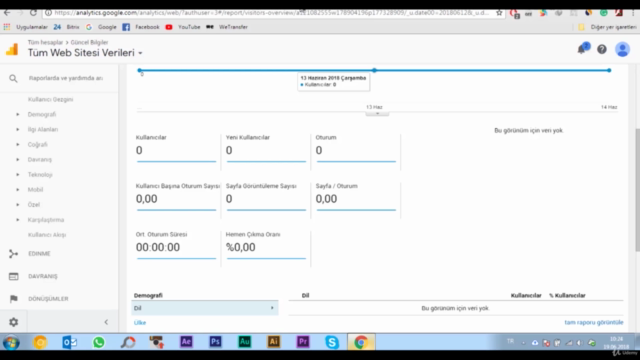Open the Edinme acquisition section icon

pyautogui.click(x=13, y=254)
